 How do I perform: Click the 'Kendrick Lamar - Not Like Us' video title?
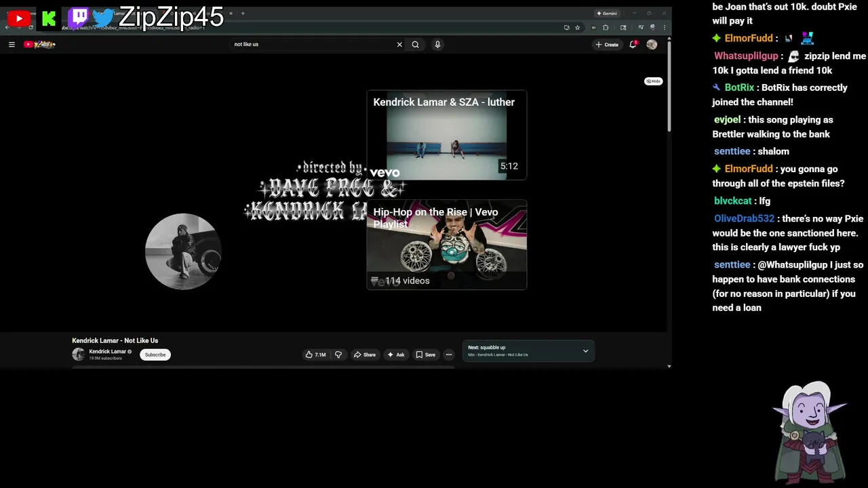[x=115, y=341]
